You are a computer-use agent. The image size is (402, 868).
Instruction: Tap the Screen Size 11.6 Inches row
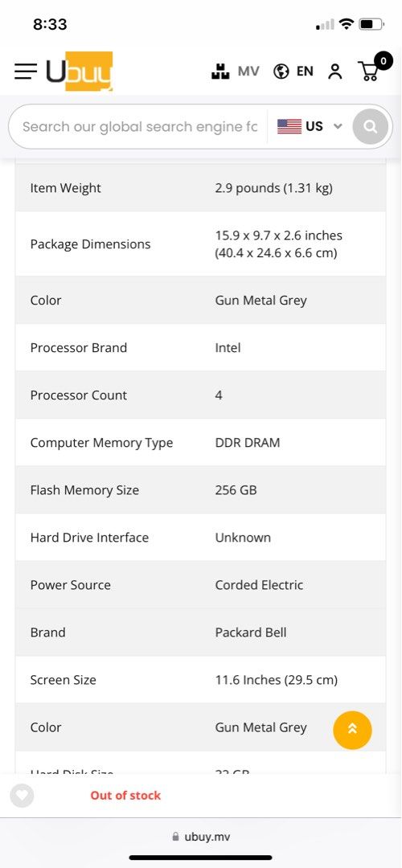click(200, 680)
